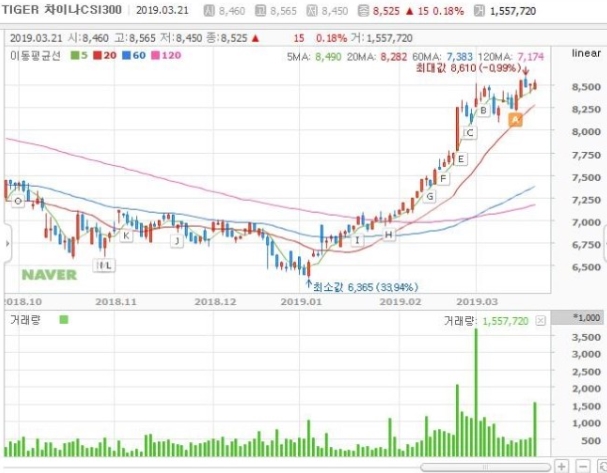
Task: Toggle the 120-day moving average legend
Action: 166,56
